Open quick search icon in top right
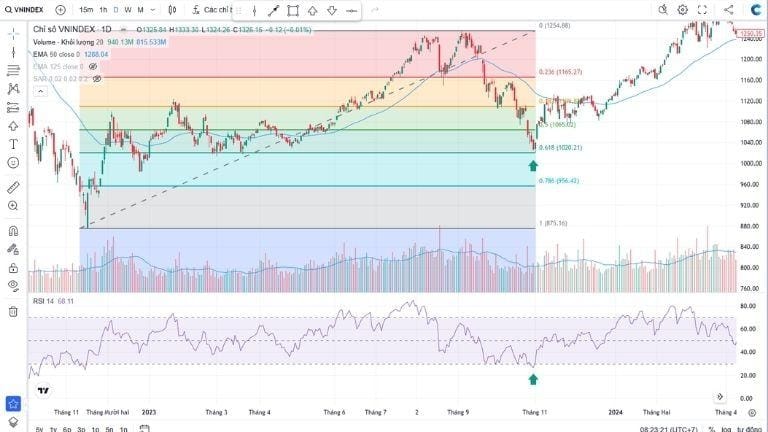 (x=662, y=9)
